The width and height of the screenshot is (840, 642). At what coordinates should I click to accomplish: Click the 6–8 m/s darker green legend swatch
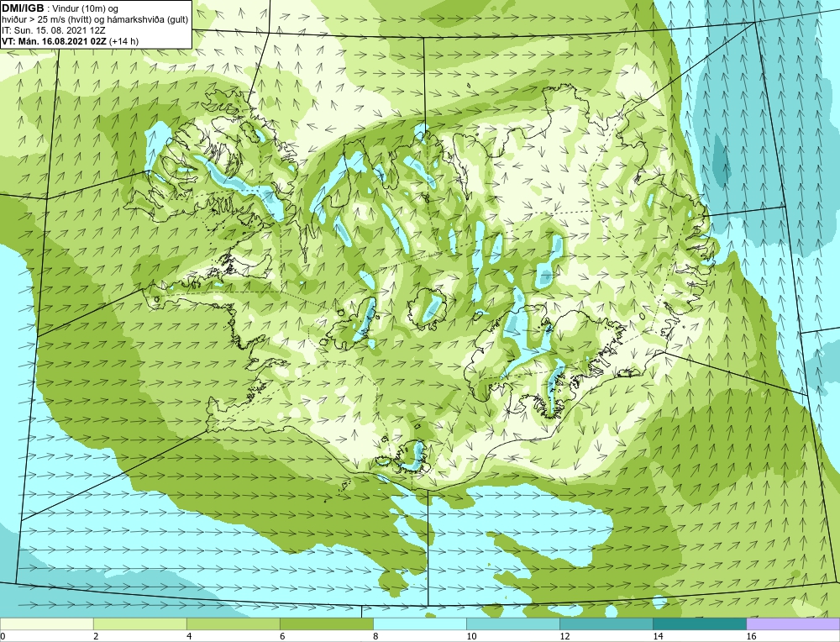[x=326, y=624]
